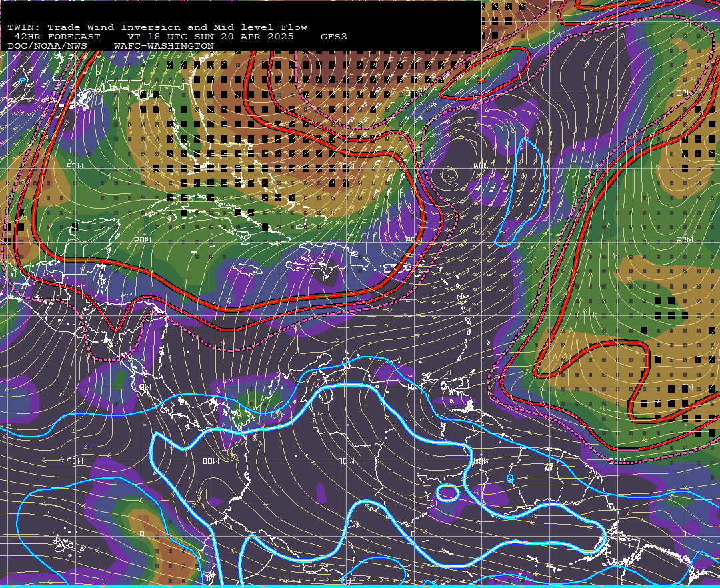
Task: Click the "DOC/NOAA/NWS" text
Action: 47,47
